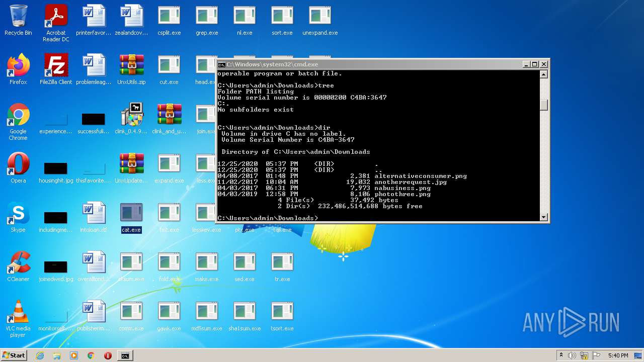The image size is (644, 362).
Task: Open the Start menu
Action: [x=14, y=355]
